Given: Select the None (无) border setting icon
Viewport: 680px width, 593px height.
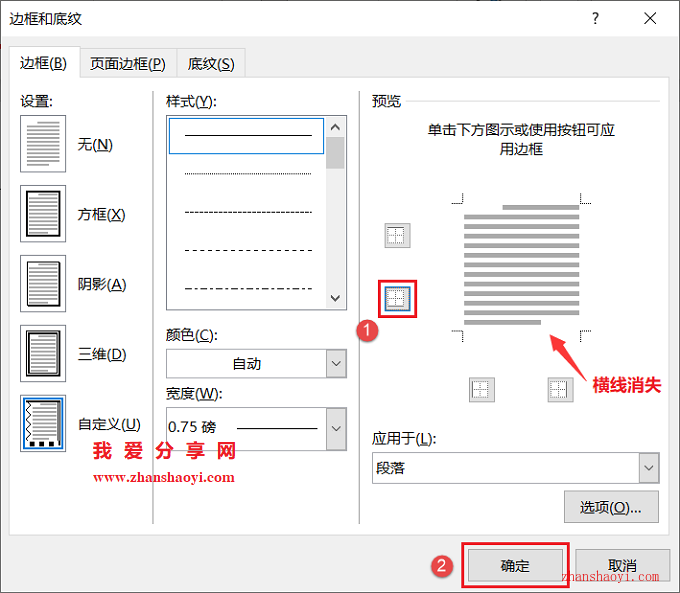Looking at the screenshot, I should [x=43, y=144].
